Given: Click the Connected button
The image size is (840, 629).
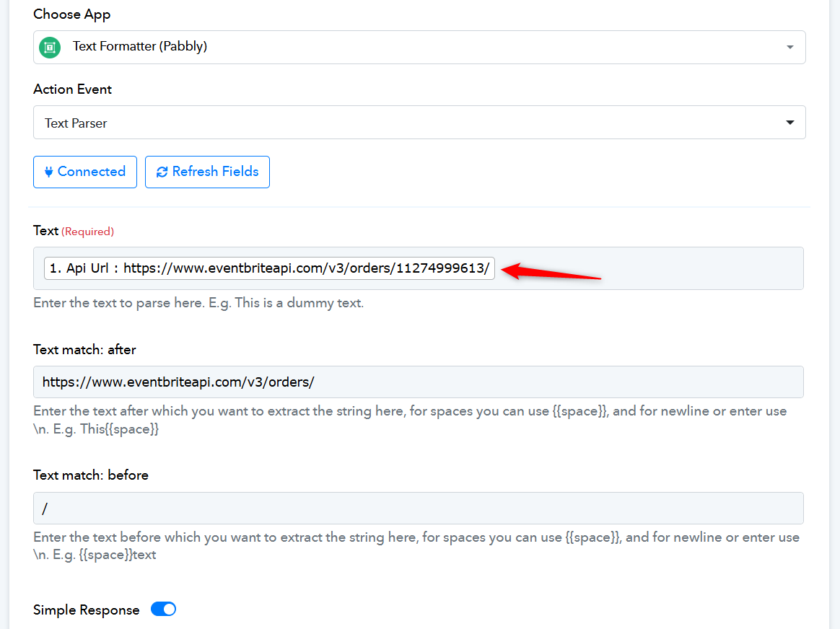Looking at the screenshot, I should point(85,172).
